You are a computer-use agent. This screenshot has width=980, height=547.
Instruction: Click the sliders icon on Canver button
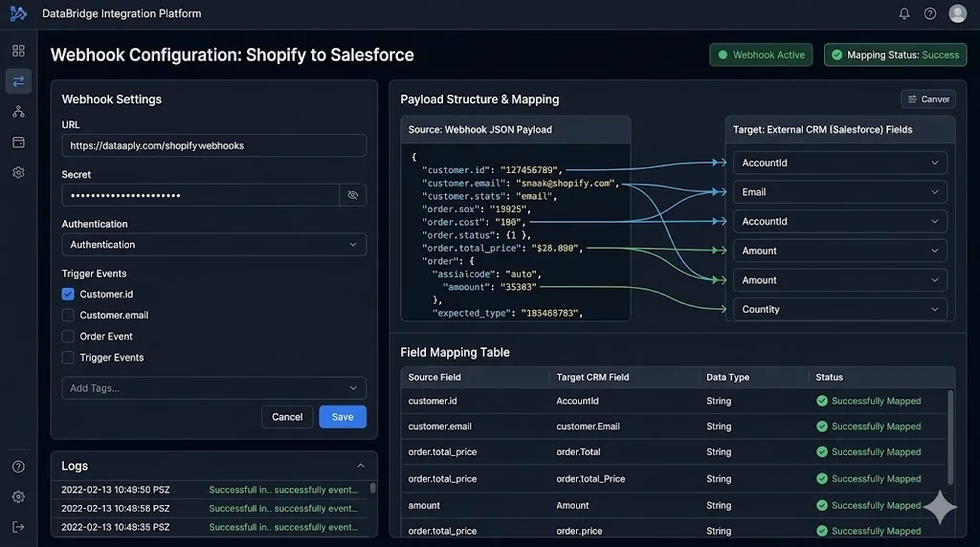click(x=912, y=99)
